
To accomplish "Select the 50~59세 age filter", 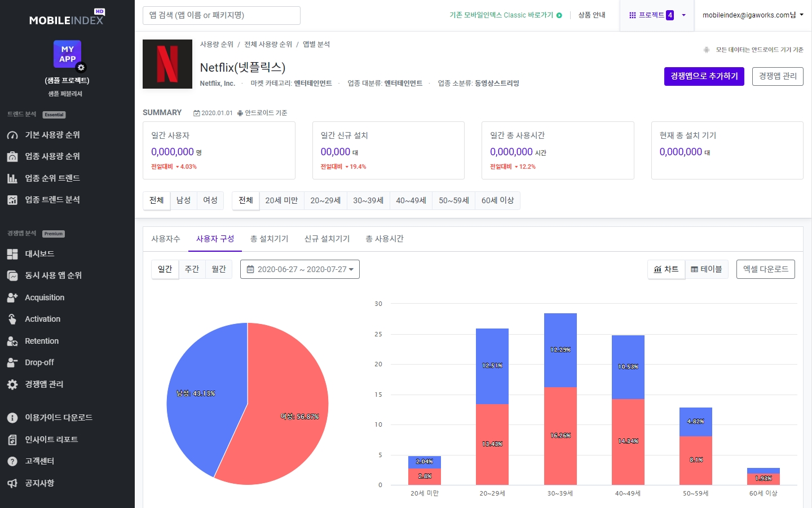I will point(454,200).
